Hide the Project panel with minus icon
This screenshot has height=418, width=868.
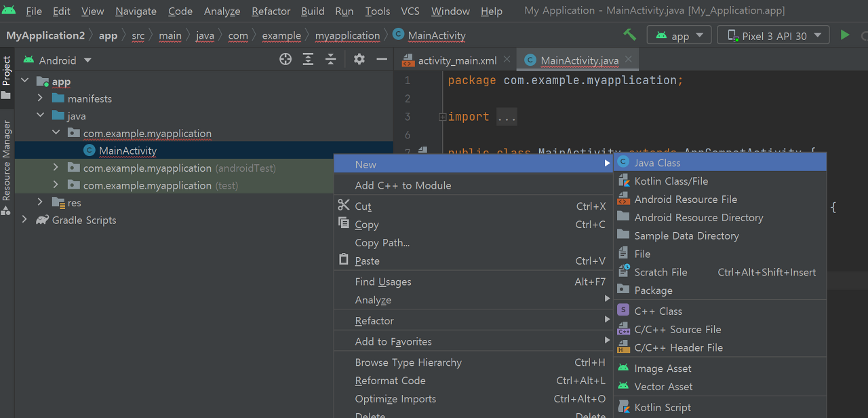click(382, 60)
